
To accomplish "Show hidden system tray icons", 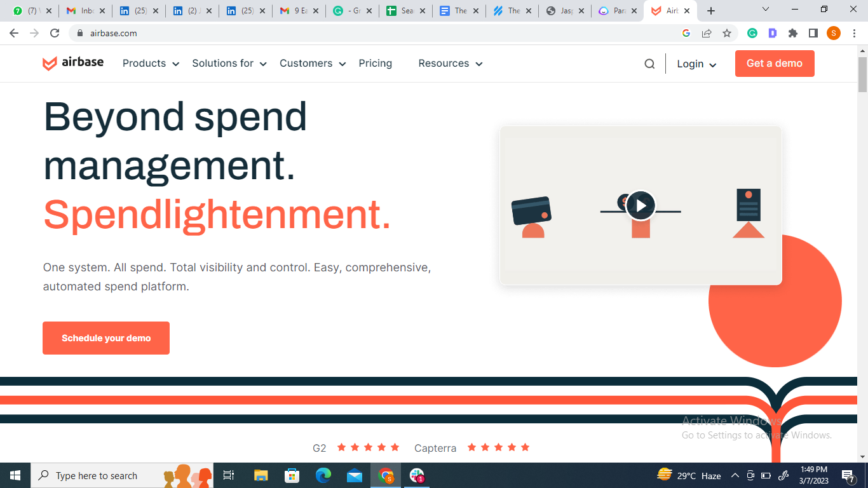I will coord(735,475).
